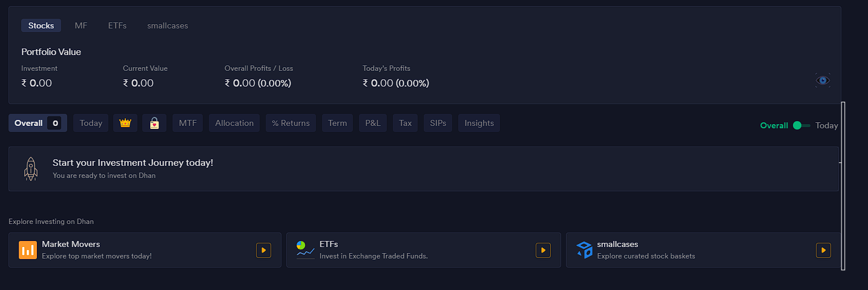Open Market Movers with the play arrow
The image size is (868, 290).
263,250
